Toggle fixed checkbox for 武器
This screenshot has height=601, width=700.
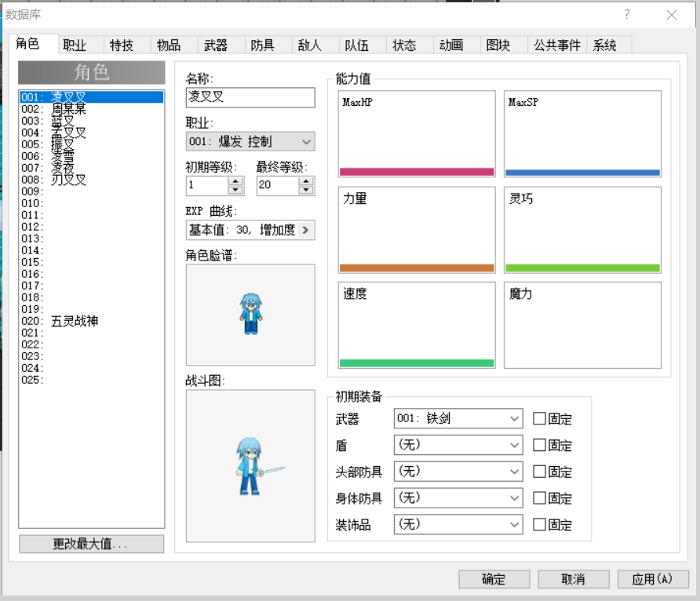pyautogui.click(x=539, y=418)
